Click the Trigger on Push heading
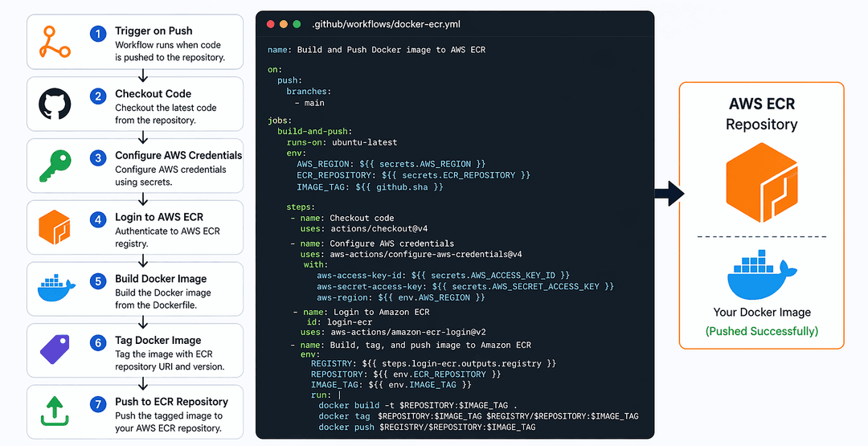Screen dimensions: 868x446 coord(154,31)
